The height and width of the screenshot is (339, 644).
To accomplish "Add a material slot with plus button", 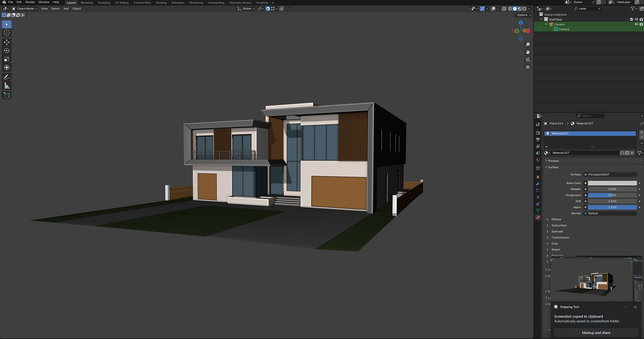I will click(642, 133).
